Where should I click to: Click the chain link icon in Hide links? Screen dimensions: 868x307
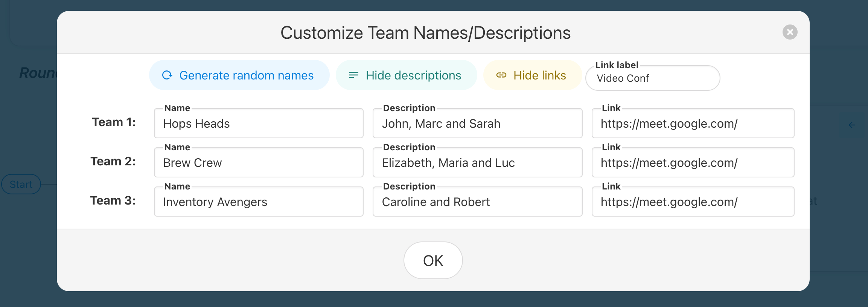click(501, 75)
